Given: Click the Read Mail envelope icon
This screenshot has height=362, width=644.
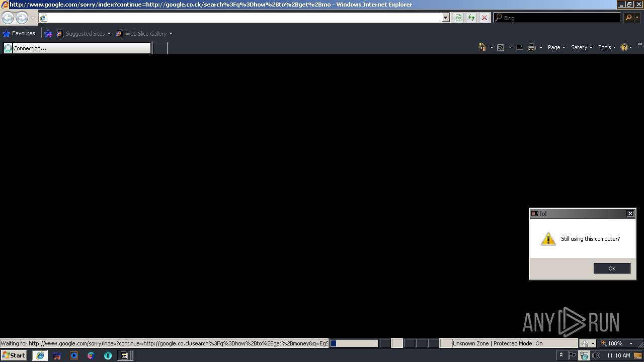Looking at the screenshot, I should [519, 47].
